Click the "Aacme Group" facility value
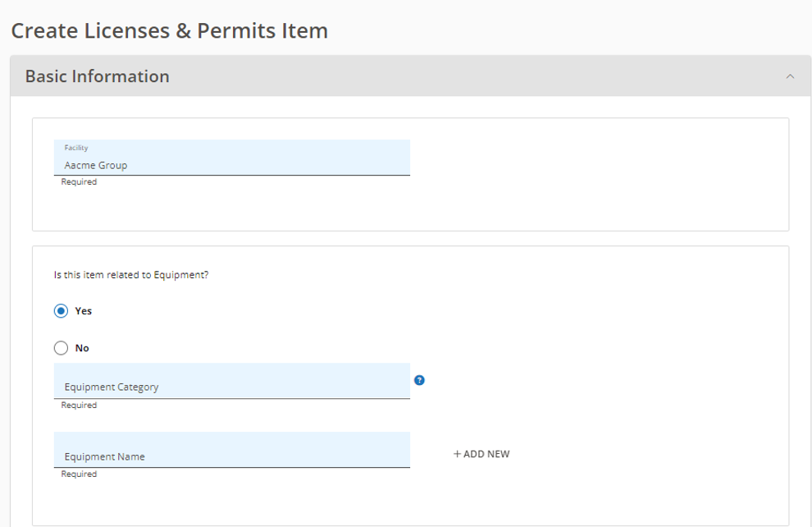 pos(96,165)
